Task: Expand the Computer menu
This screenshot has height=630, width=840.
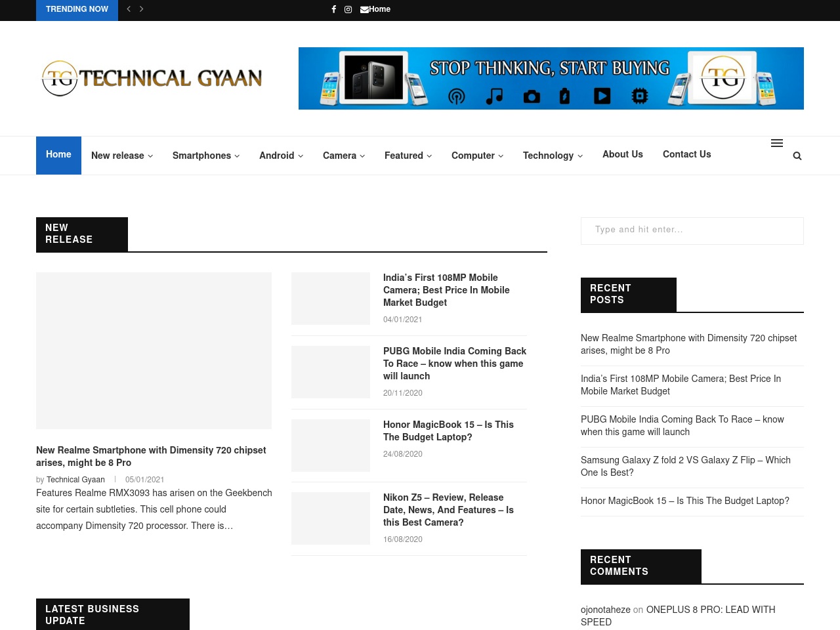Action: point(478,156)
